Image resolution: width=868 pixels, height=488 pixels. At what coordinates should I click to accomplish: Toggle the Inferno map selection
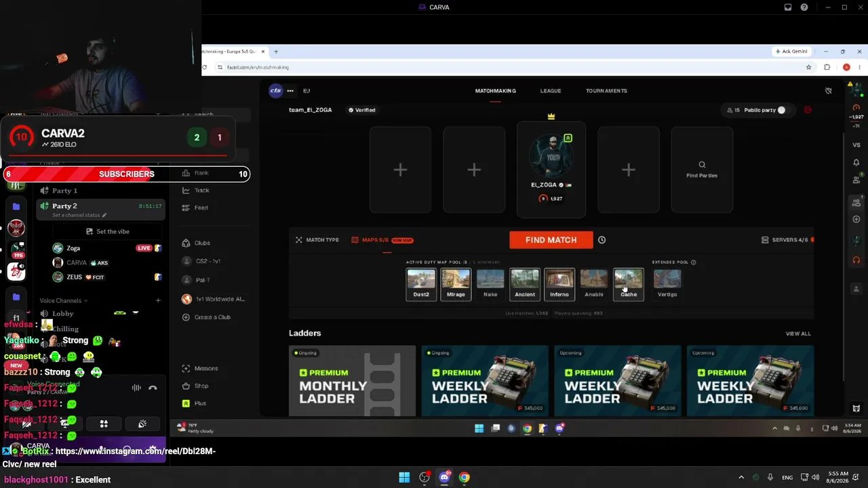click(x=559, y=284)
